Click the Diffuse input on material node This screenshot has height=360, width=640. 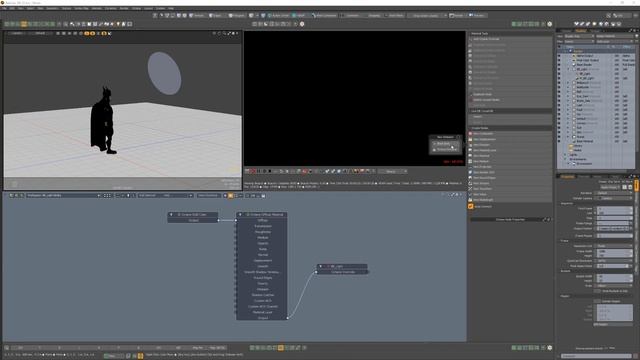[262, 220]
